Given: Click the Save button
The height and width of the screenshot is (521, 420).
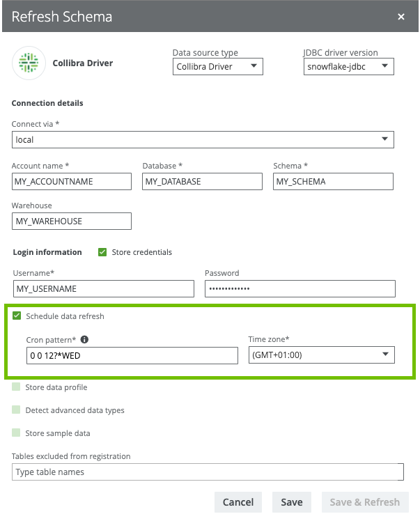Looking at the screenshot, I should coord(292,502).
